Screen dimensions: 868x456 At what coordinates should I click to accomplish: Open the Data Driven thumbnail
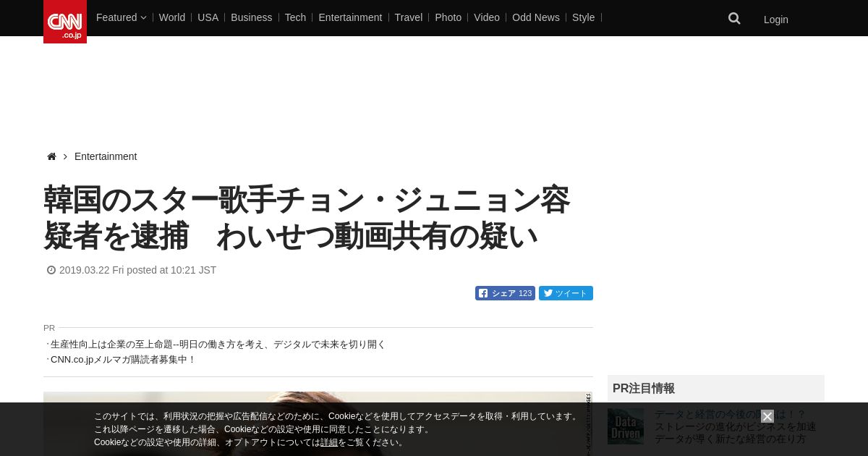[x=626, y=426]
